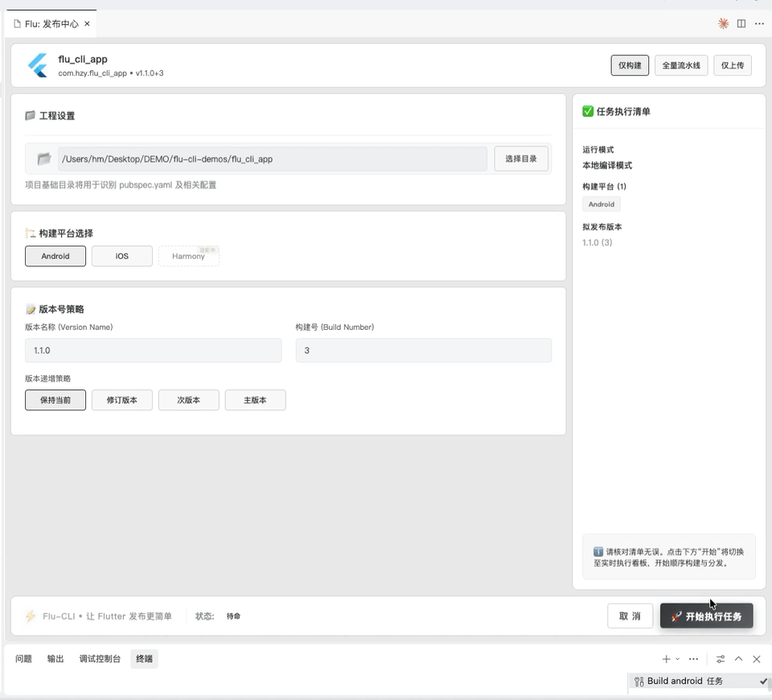Click the file icon on Flu tab
772x700 pixels.
17,23
